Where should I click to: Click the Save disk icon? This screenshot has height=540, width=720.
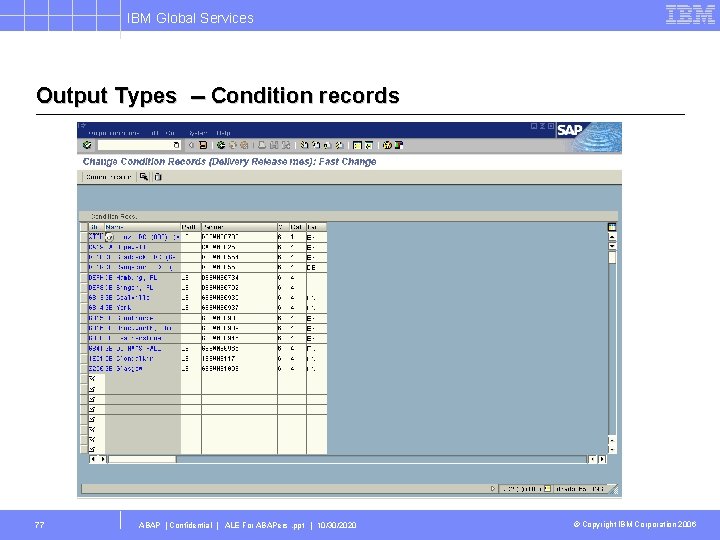(x=203, y=145)
